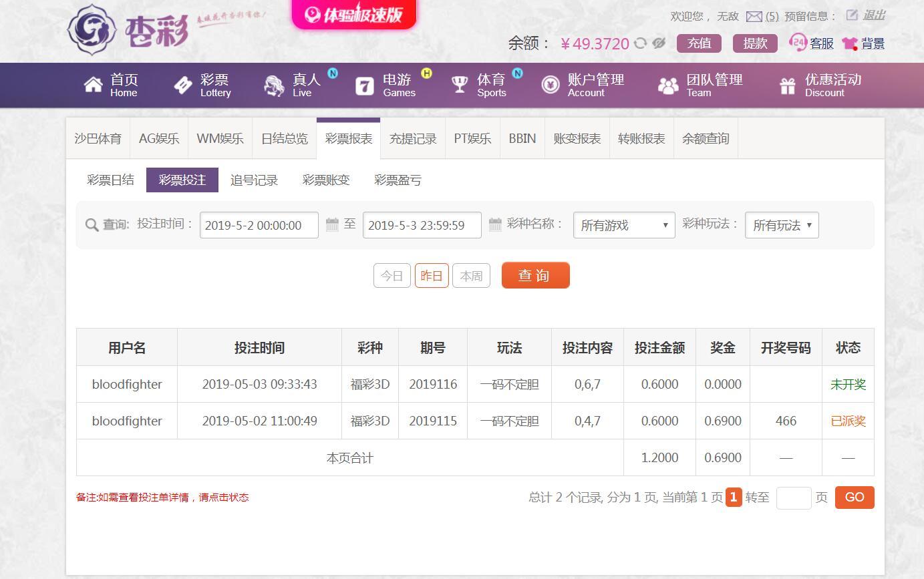Open the 未开奖 status details
Screen dimensions: 924x579
(x=849, y=385)
